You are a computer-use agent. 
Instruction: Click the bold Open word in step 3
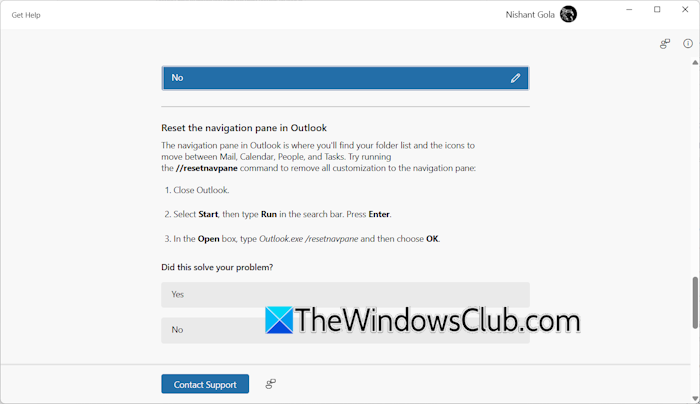pos(208,239)
